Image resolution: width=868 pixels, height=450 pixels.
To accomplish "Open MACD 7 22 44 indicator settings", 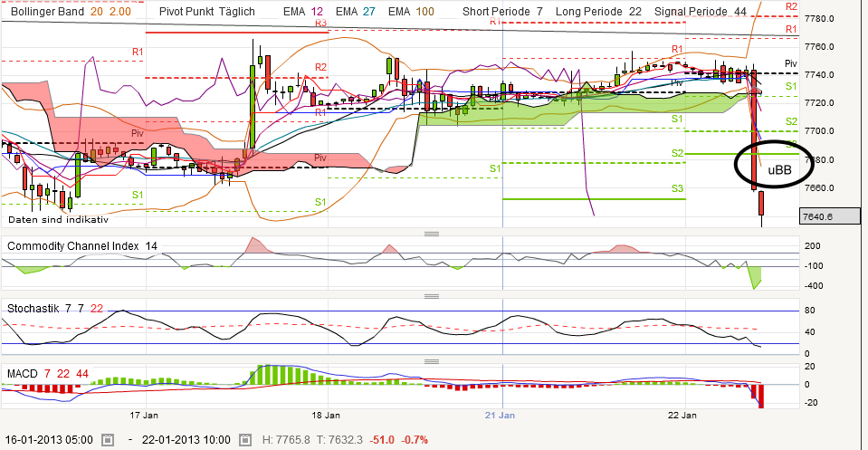I will (48, 374).
